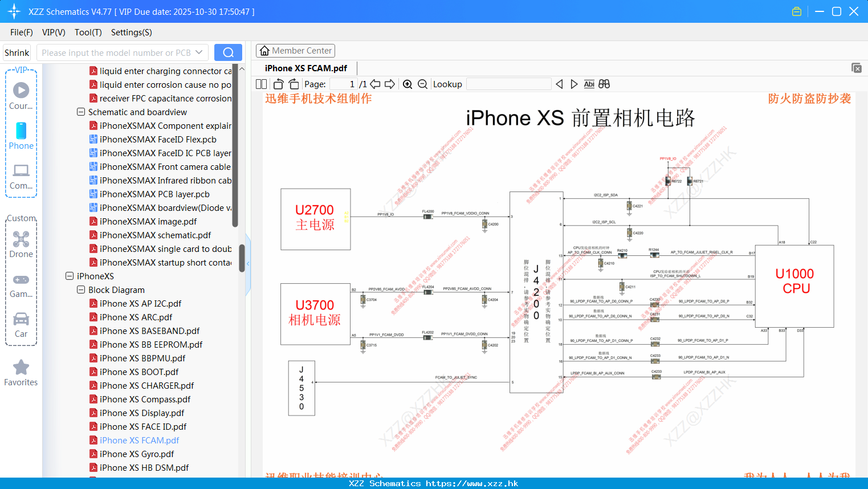The width and height of the screenshot is (868, 489).
Task: Open iPhone XS Gyro.pdf
Action: pos(137,454)
